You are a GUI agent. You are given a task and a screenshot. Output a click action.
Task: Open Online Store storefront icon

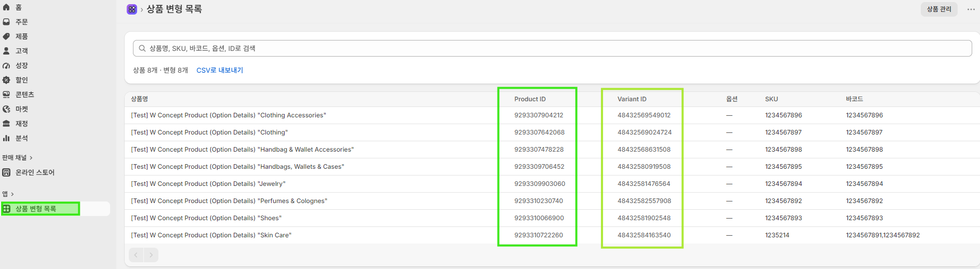click(x=6, y=172)
